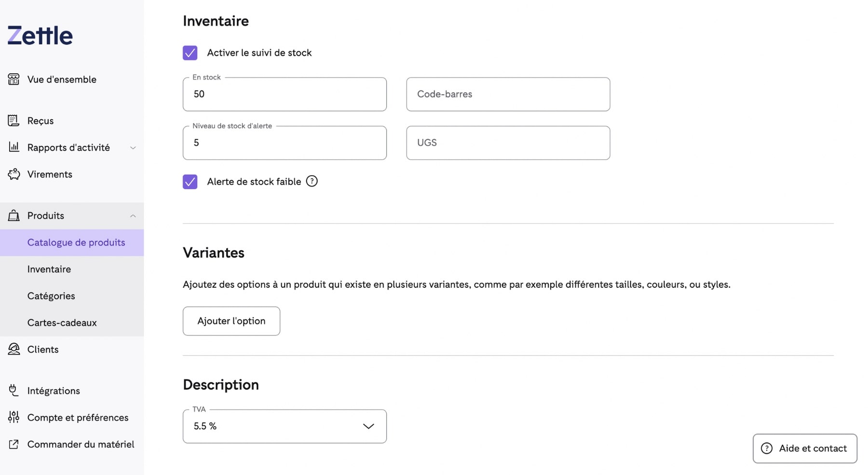Click Ajouter l'option button
The image size is (868, 475).
click(x=231, y=321)
